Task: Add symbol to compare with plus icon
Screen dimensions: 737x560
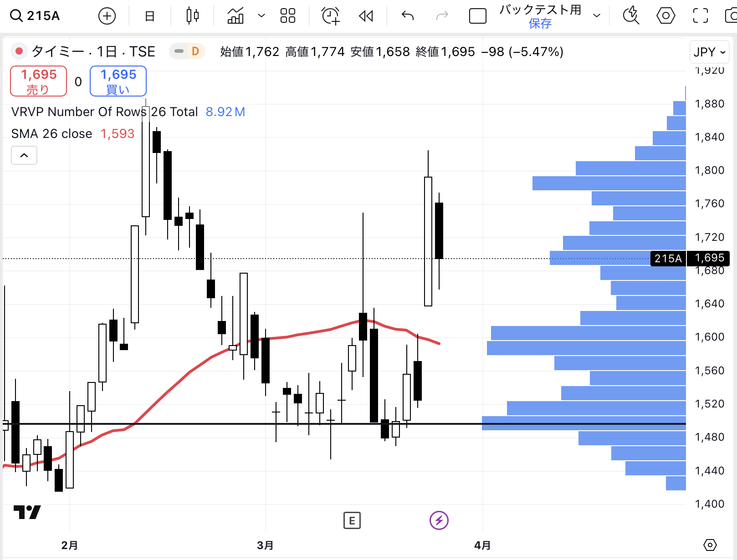Action: (107, 16)
